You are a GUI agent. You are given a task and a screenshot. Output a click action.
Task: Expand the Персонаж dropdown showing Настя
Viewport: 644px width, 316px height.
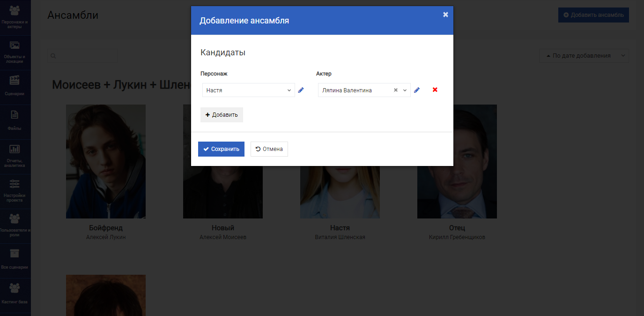[x=249, y=90]
